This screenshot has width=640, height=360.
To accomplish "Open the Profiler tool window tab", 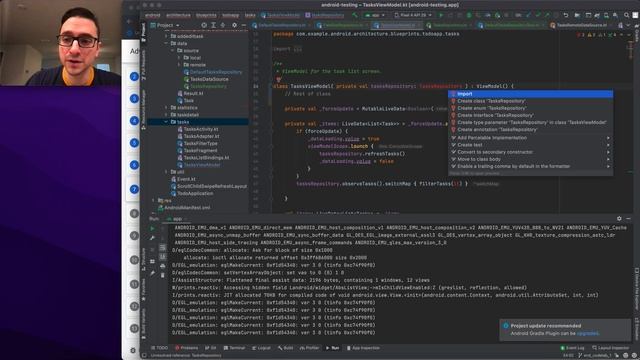I will click(309, 348).
